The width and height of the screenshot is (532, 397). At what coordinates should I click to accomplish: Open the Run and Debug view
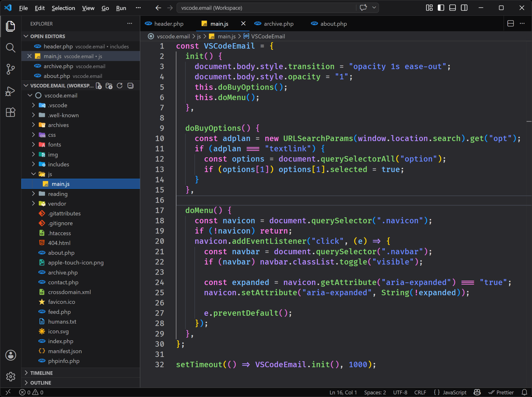point(10,91)
